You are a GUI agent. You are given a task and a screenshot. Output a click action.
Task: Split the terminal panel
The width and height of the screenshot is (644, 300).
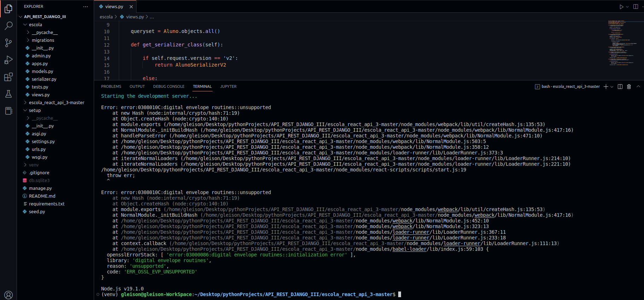click(620, 86)
